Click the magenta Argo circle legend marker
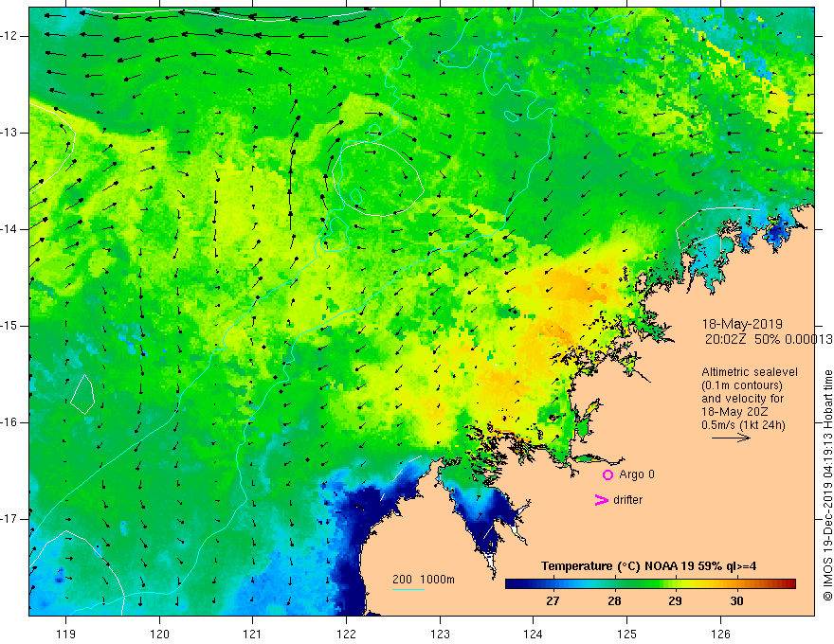Image resolution: width=834 pixels, height=644 pixels. click(607, 475)
